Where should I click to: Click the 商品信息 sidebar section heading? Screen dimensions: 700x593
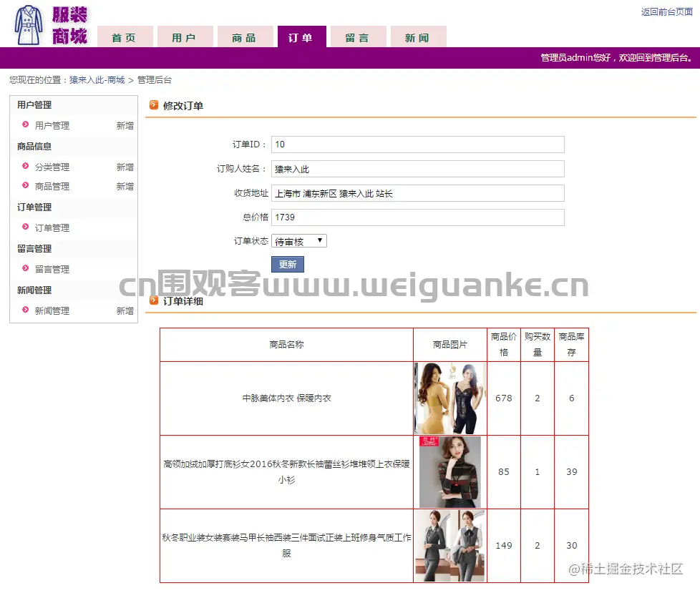[x=34, y=147]
